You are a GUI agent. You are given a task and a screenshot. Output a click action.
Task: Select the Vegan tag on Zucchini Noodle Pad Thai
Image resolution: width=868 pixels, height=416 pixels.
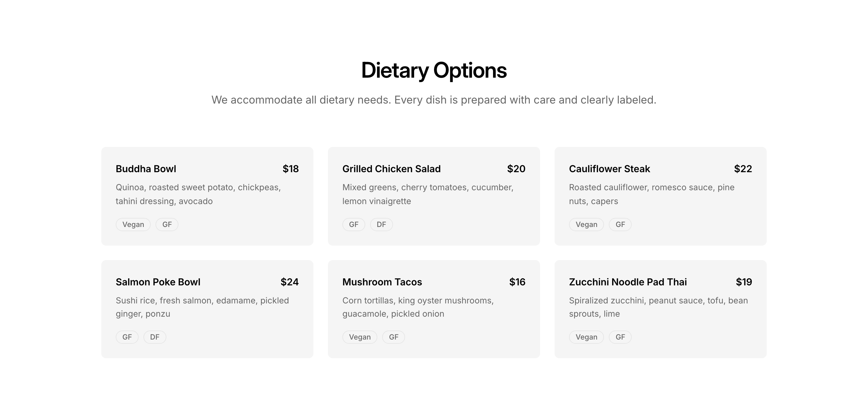tap(586, 337)
